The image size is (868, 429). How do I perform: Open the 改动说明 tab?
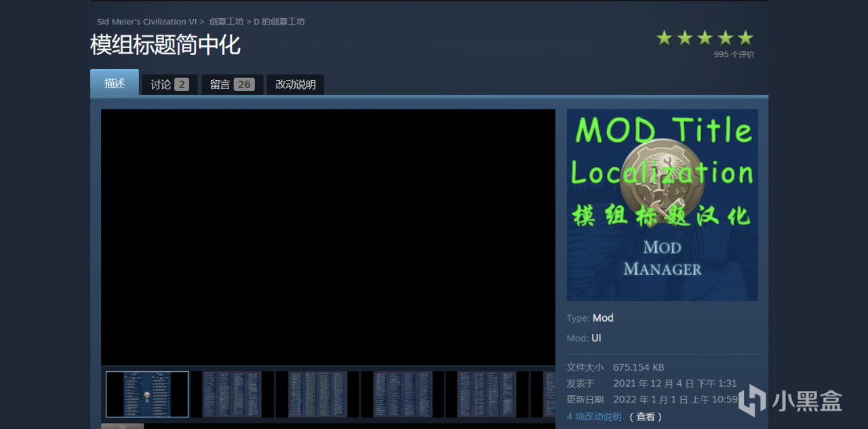click(x=295, y=85)
